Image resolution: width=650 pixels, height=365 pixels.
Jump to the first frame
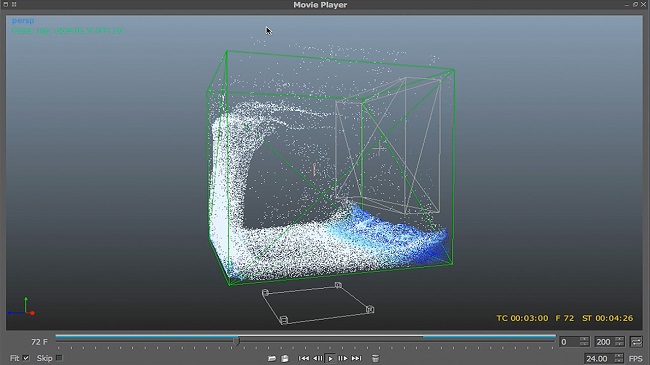(x=303, y=358)
